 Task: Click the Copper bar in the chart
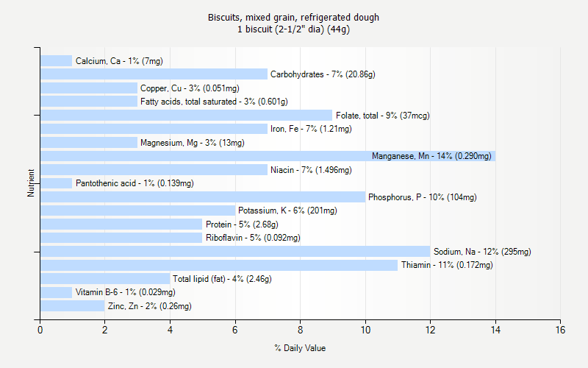[x=89, y=88]
